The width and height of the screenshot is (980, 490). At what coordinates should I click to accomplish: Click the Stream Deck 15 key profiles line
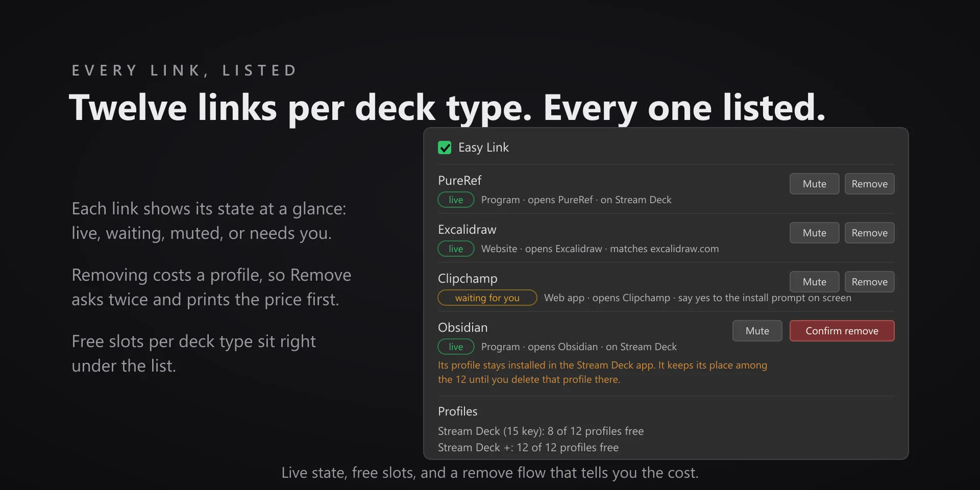[x=541, y=431]
